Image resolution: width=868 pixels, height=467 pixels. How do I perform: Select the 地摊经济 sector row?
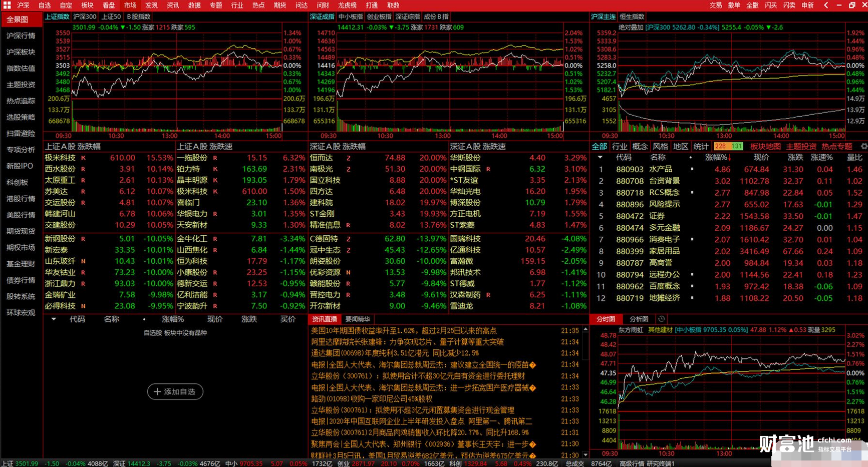(729, 298)
